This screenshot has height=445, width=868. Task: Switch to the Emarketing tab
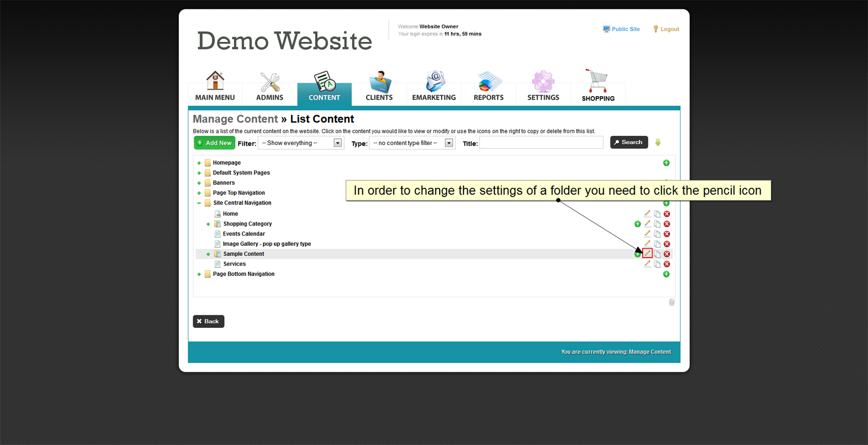(433, 87)
